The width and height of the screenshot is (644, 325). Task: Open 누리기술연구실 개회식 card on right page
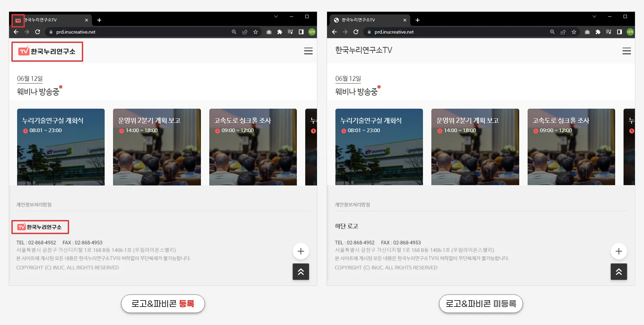coord(379,147)
